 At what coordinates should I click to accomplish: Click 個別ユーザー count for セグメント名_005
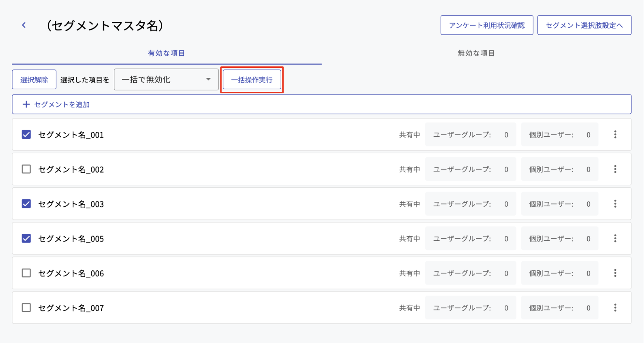click(x=560, y=239)
